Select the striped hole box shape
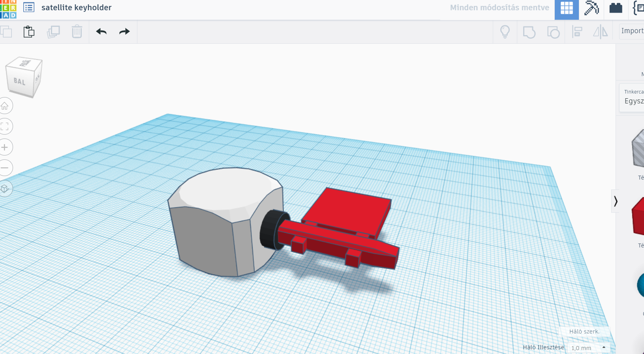The width and height of the screenshot is (644, 354). [x=638, y=148]
